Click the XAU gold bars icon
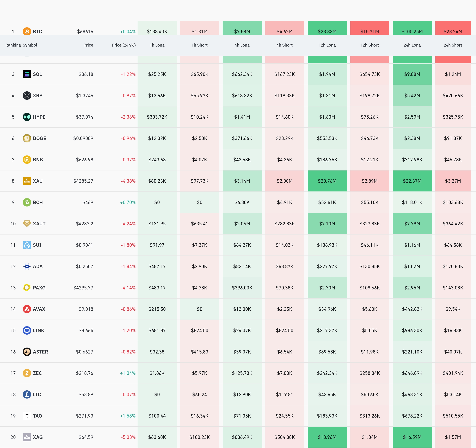Image resolution: width=476 pixels, height=448 pixels. click(27, 181)
